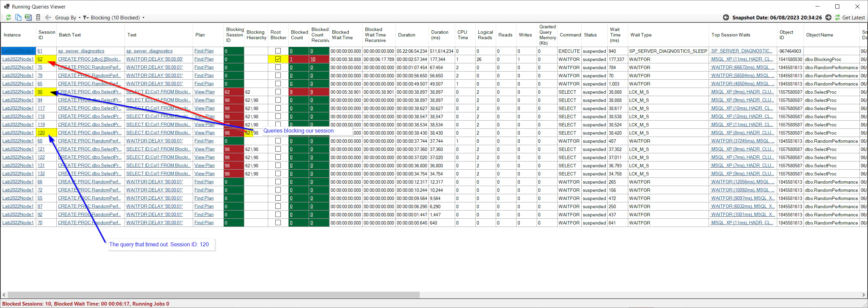The width and height of the screenshot is (868, 308).
Task: Sort by Granted Query Memory column header
Action: [547, 35]
